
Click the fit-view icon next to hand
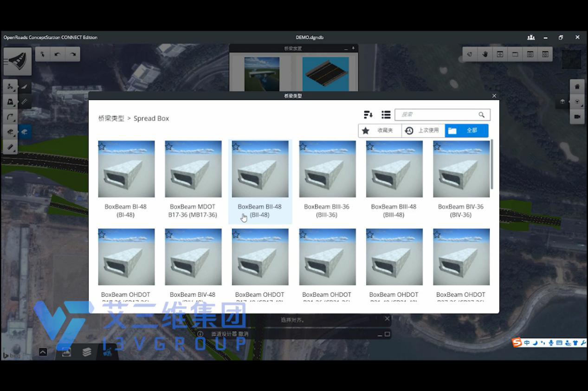[x=500, y=54]
